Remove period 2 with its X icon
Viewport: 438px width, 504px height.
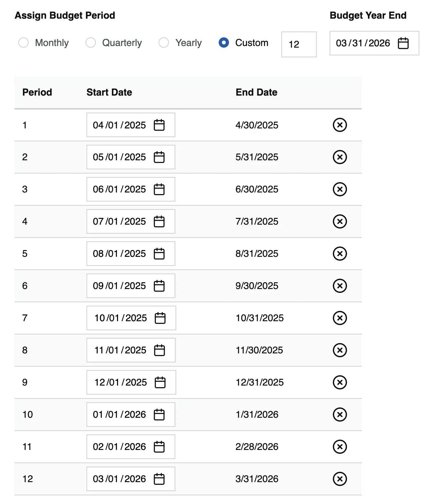coord(340,157)
